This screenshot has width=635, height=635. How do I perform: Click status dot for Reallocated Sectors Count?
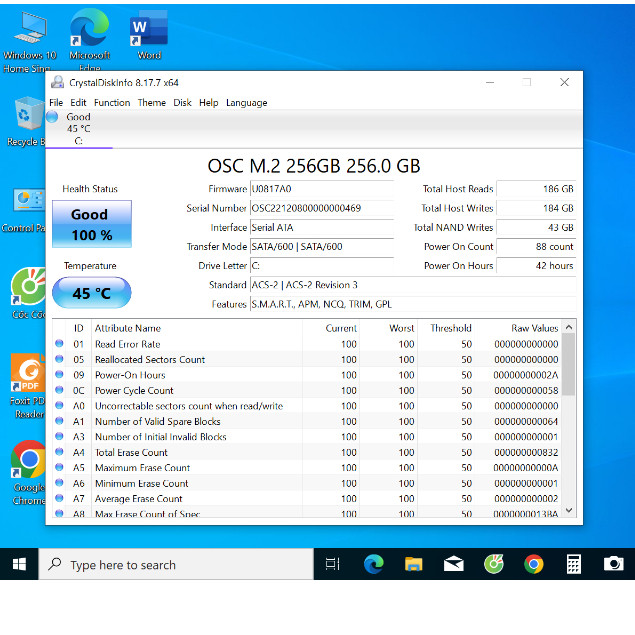pos(59,359)
